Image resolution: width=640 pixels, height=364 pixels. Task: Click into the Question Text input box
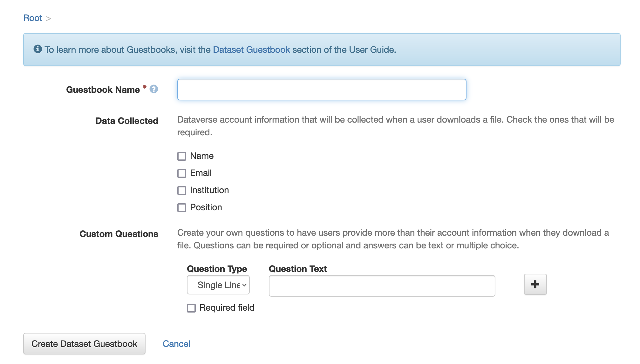382,286
